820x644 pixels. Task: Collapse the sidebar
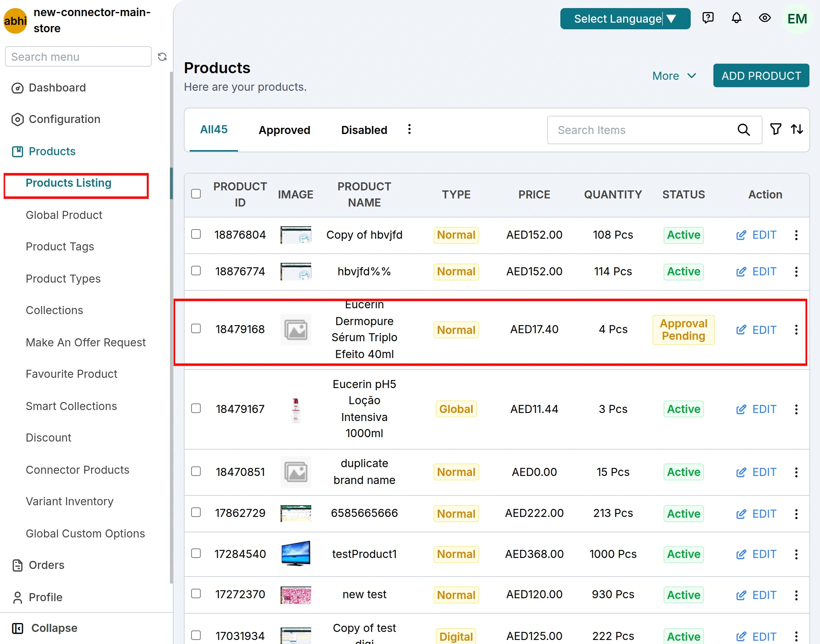click(45, 628)
